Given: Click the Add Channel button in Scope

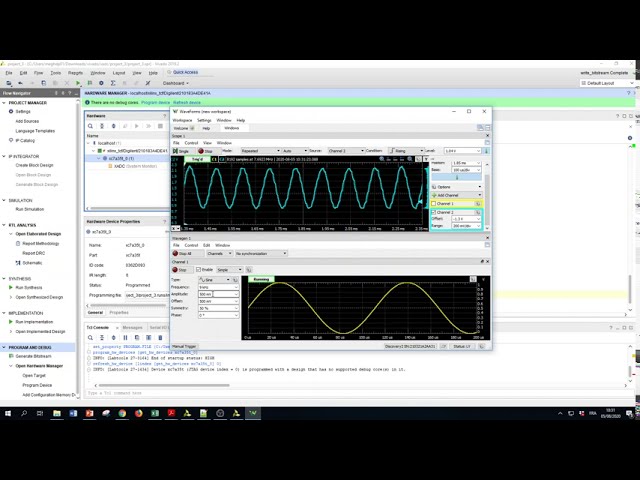Looking at the screenshot, I should pos(456,195).
